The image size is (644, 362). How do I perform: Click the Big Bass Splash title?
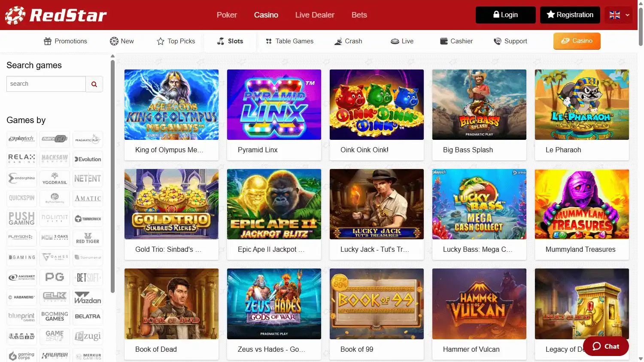coord(468,150)
